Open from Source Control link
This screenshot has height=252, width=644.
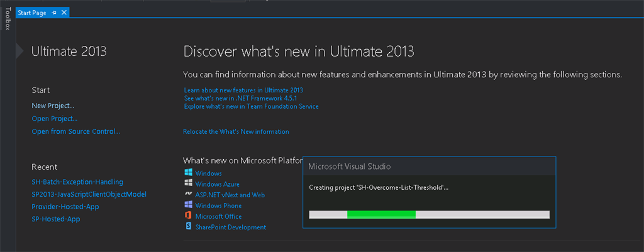(x=75, y=131)
